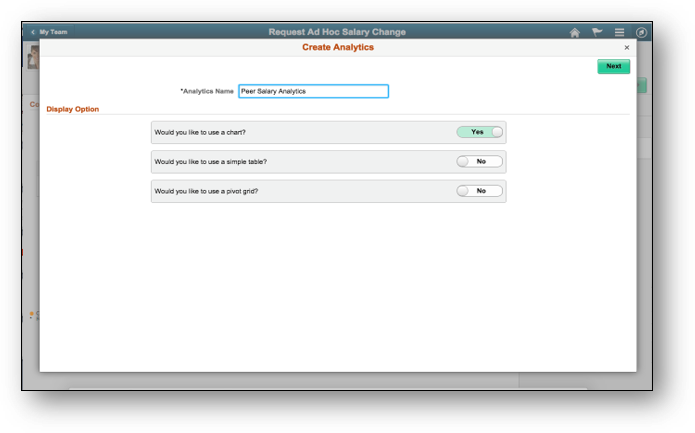The width and height of the screenshot is (695, 433).
Task: Select the 'Would you like to use a chart?' text
Action: coord(200,133)
